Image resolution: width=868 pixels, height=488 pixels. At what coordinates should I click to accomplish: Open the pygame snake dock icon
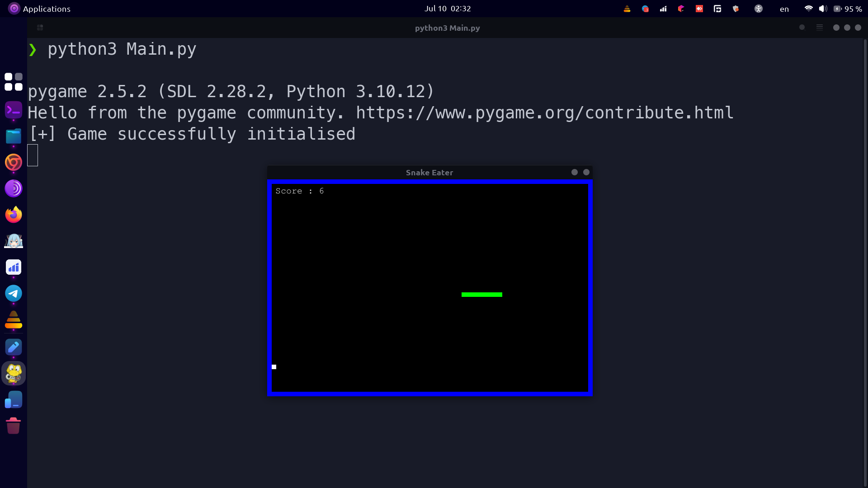(x=14, y=373)
